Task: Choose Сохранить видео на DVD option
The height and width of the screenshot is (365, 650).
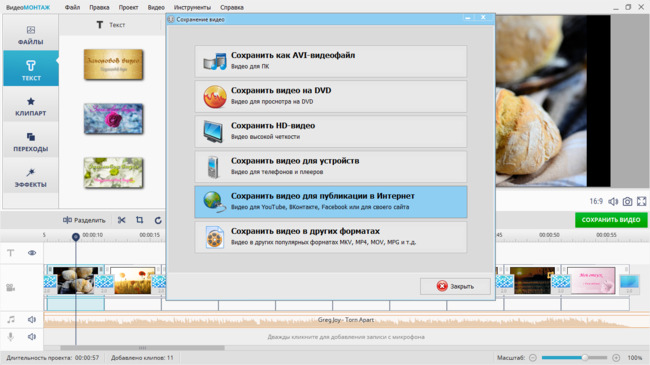Action: 331,97
